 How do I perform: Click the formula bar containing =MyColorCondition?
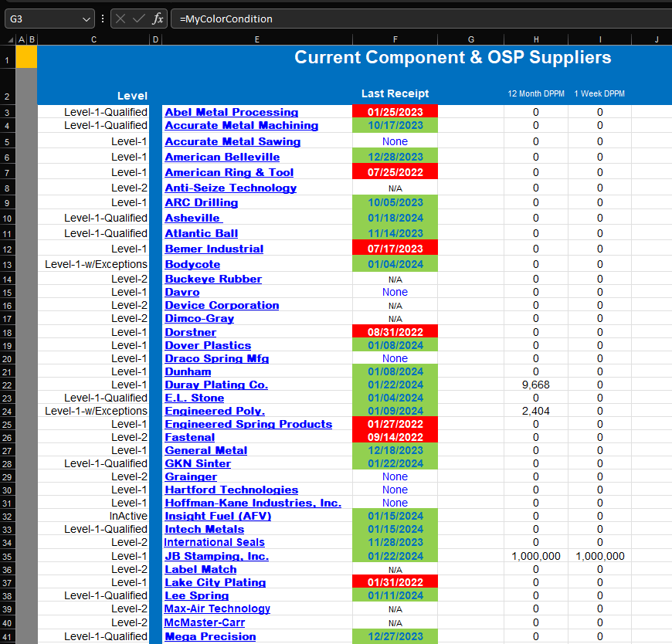[421, 19]
